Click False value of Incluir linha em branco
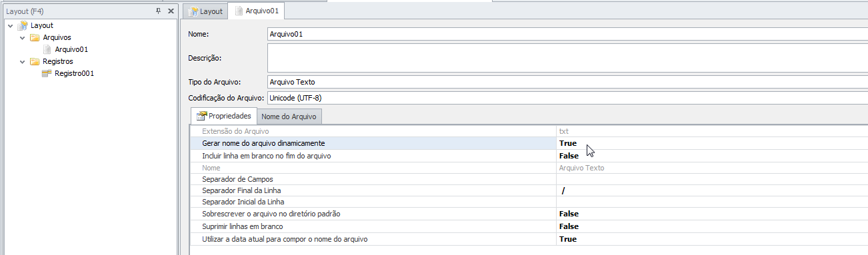The height and width of the screenshot is (255, 868). [569, 156]
